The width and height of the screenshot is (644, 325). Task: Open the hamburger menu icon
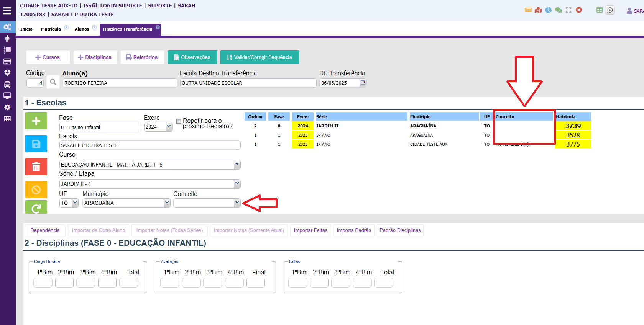[x=7, y=10]
